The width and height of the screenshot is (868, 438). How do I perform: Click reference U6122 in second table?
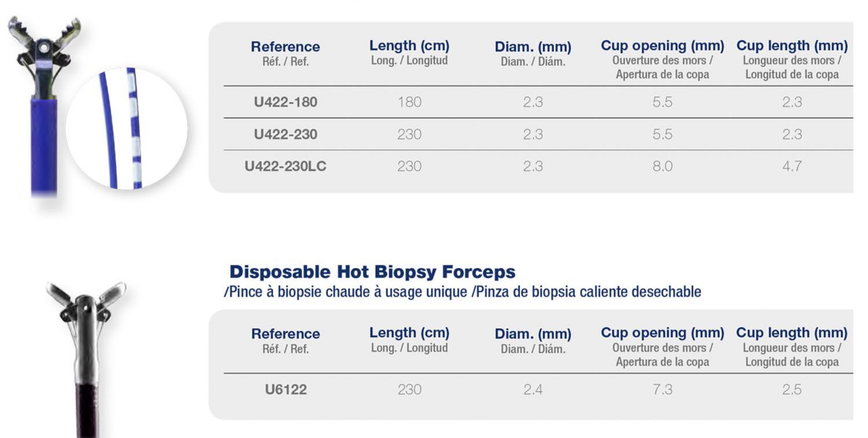pyautogui.click(x=285, y=390)
